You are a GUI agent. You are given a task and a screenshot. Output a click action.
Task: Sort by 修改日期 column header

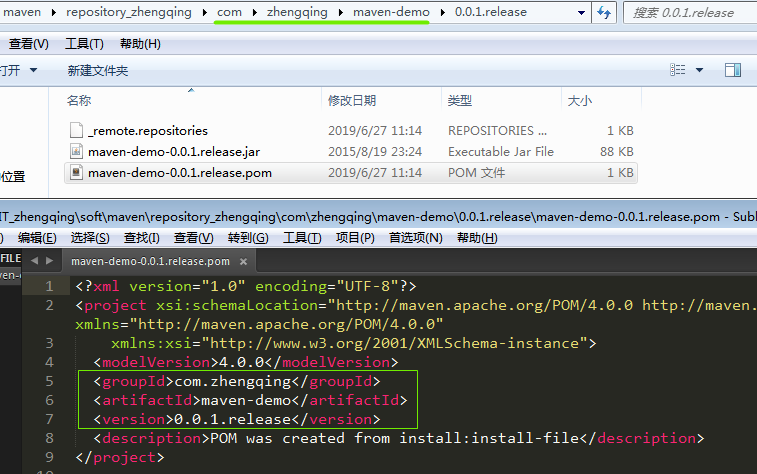point(351,100)
